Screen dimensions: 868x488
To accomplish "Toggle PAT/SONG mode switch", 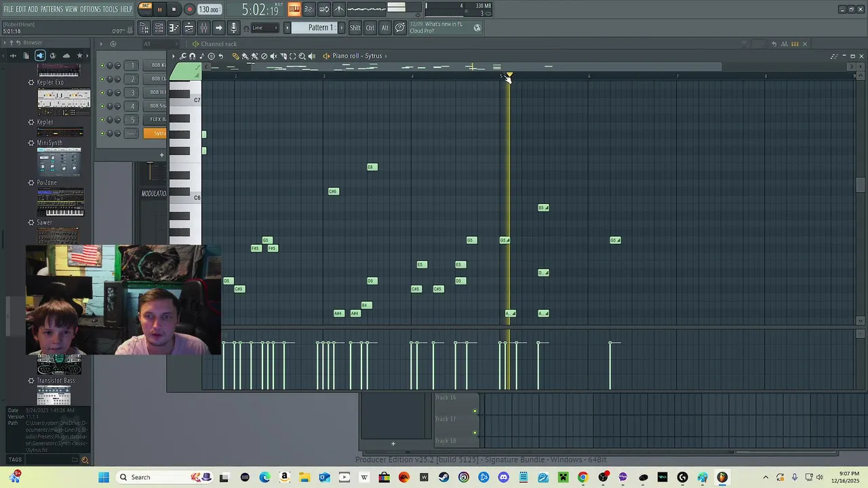I will point(145,9).
